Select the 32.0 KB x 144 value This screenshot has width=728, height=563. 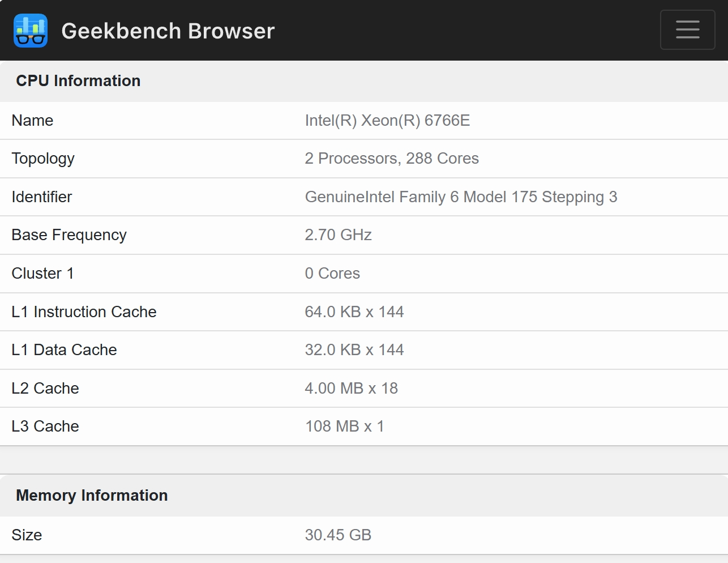[x=354, y=350]
